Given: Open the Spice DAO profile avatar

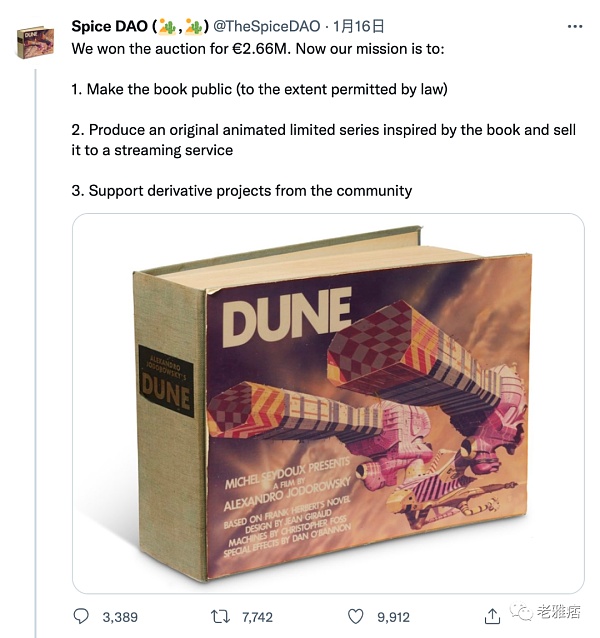Looking at the screenshot, I should pos(36,41).
